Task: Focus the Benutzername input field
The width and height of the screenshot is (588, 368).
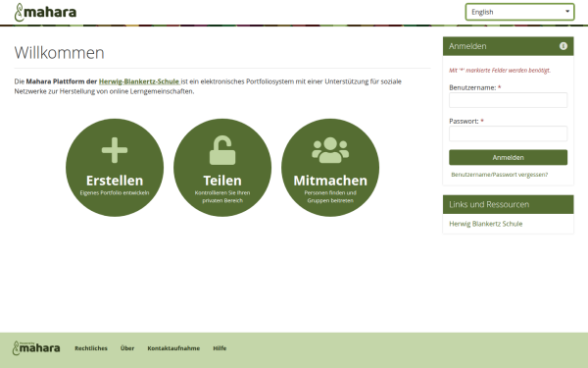Action: point(508,100)
